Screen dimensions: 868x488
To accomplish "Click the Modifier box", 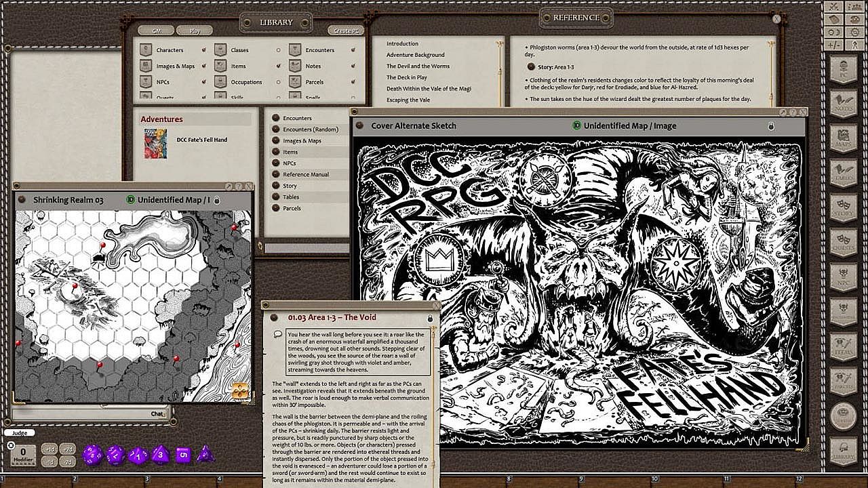I will click(x=23, y=455).
